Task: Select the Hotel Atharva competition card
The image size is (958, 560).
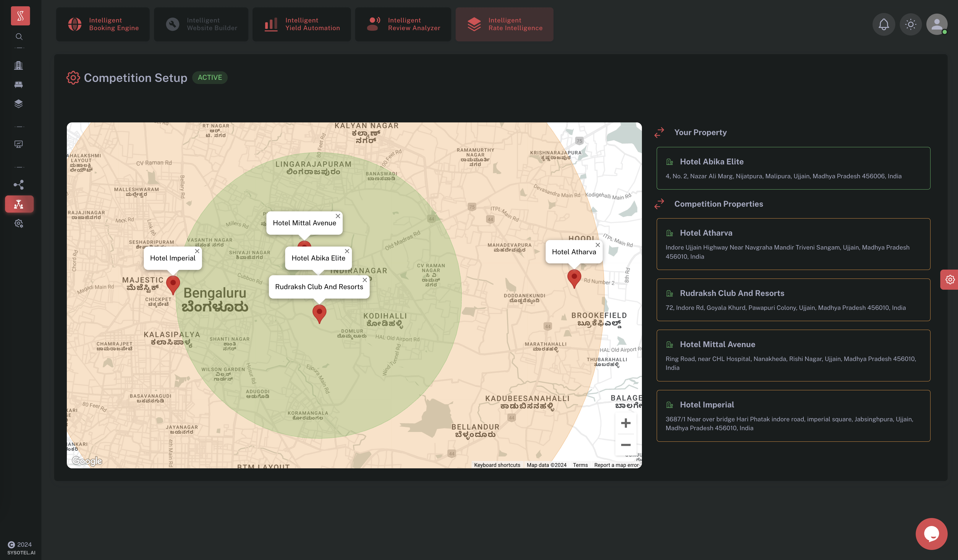Action: (793, 244)
